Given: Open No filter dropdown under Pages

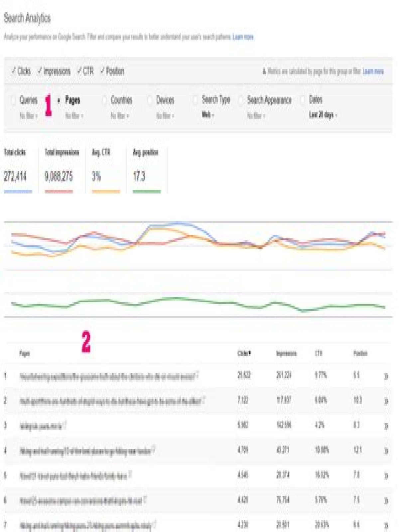Looking at the screenshot, I should pyautogui.click(x=74, y=116).
